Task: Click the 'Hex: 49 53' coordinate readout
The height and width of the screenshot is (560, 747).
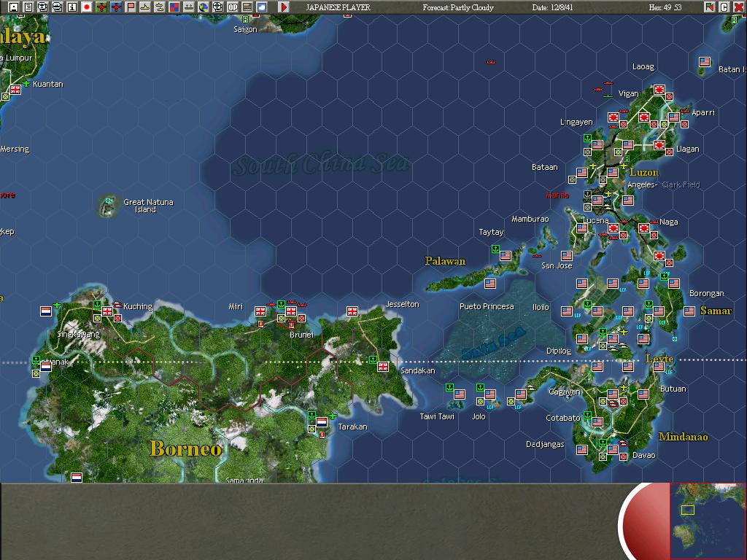Action: point(665,7)
